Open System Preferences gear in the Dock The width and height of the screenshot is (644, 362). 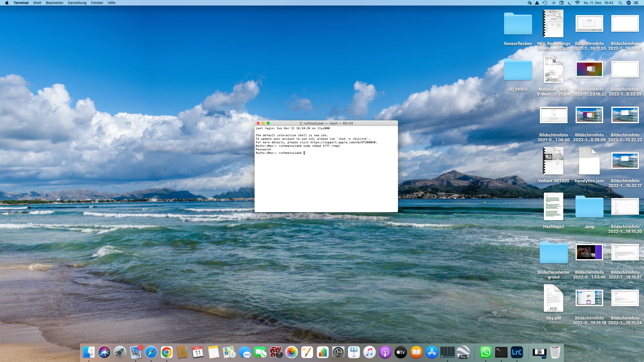tap(338, 352)
